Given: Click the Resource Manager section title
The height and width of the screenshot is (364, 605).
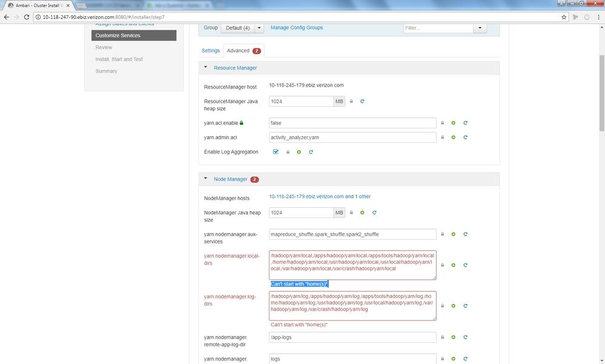Looking at the screenshot, I should click(236, 68).
